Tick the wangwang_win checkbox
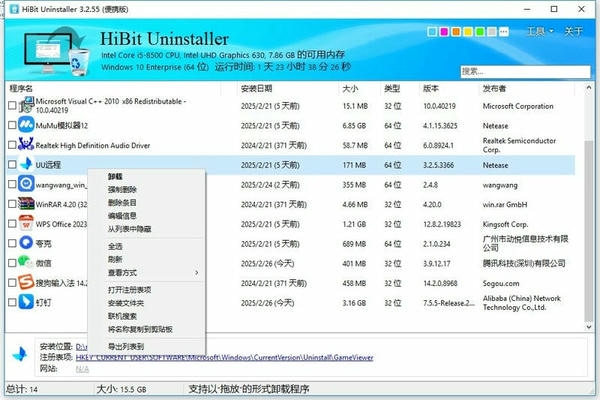Screen dimensions: 600x400 [12, 184]
